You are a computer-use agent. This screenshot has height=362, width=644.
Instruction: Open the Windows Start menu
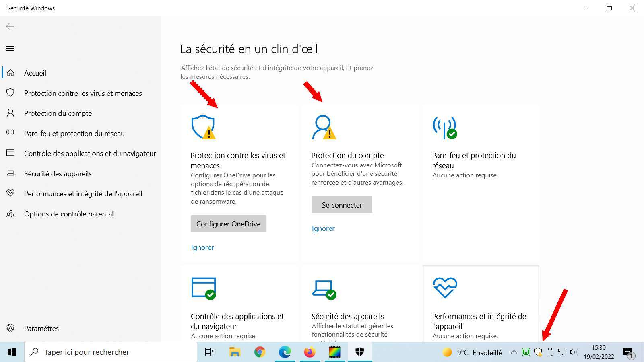tap(12, 352)
